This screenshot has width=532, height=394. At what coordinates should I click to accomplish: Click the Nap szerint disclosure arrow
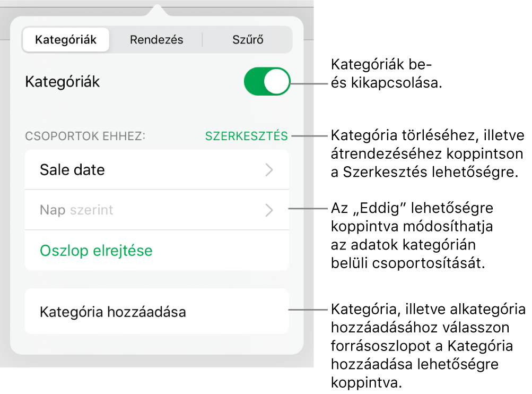[268, 210]
